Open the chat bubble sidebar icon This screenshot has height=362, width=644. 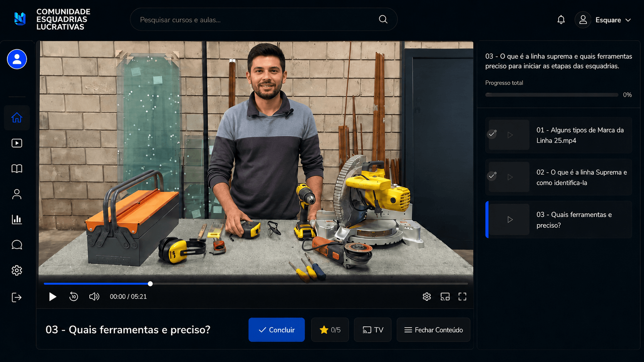(x=17, y=245)
